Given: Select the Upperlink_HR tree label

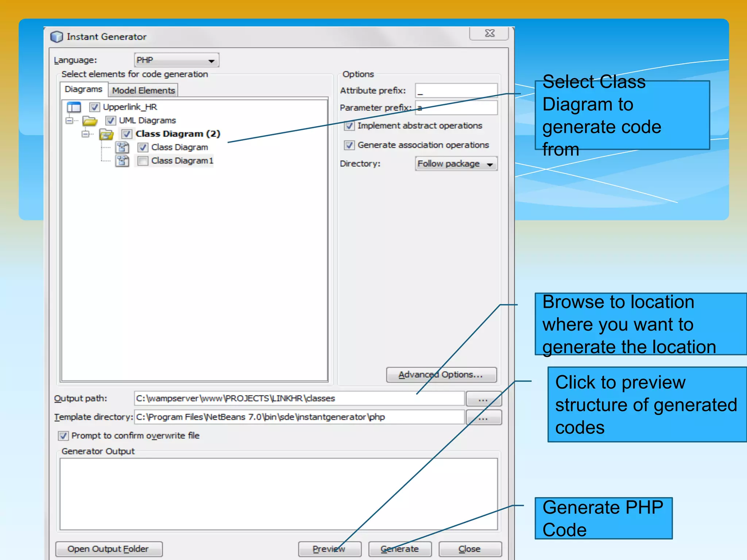Looking at the screenshot, I should click(x=130, y=107).
